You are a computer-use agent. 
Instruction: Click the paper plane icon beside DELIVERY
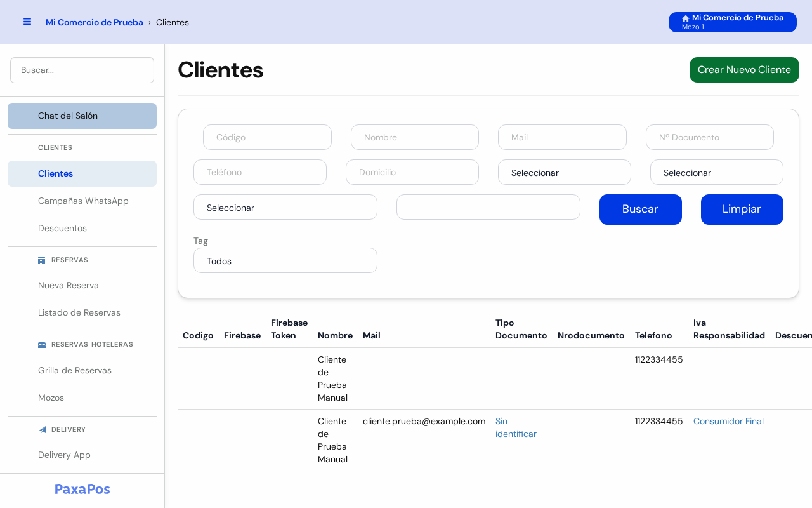(42, 430)
